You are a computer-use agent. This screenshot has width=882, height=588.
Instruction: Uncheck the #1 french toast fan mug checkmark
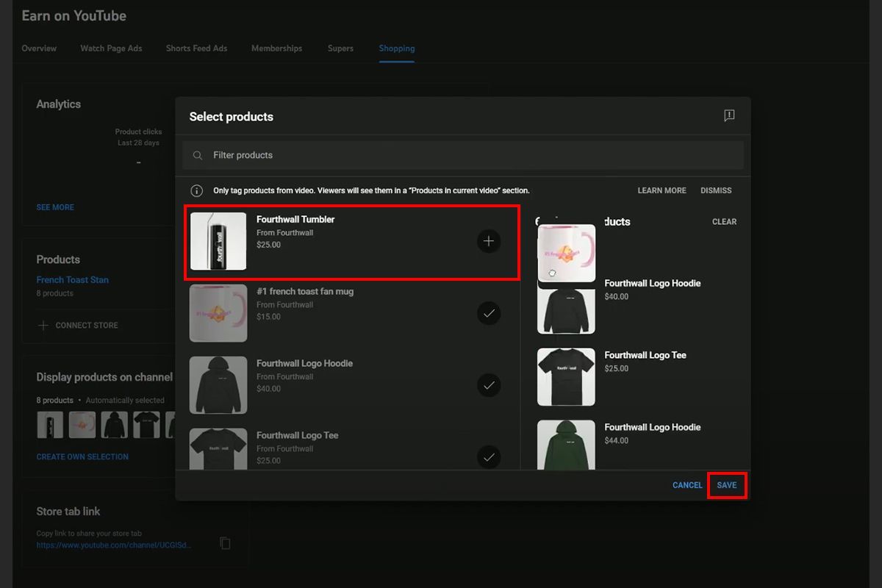pyautogui.click(x=489, y=313)
